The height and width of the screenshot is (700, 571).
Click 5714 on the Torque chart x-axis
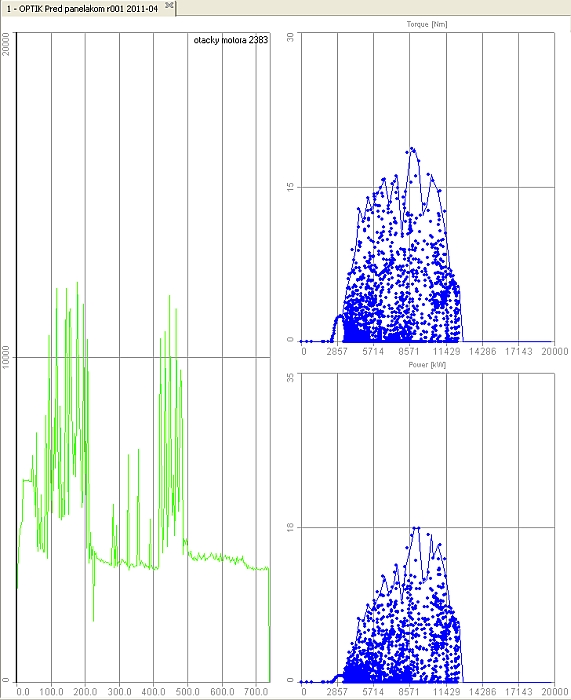pyautogui.click(x=373, y=352)
